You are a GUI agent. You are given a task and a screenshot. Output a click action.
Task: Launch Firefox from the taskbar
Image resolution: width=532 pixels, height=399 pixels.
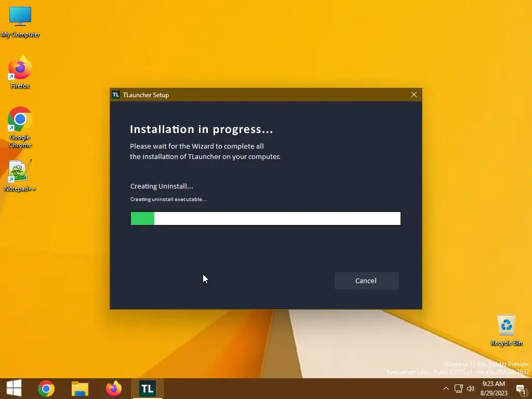click(x=114, y=389)
